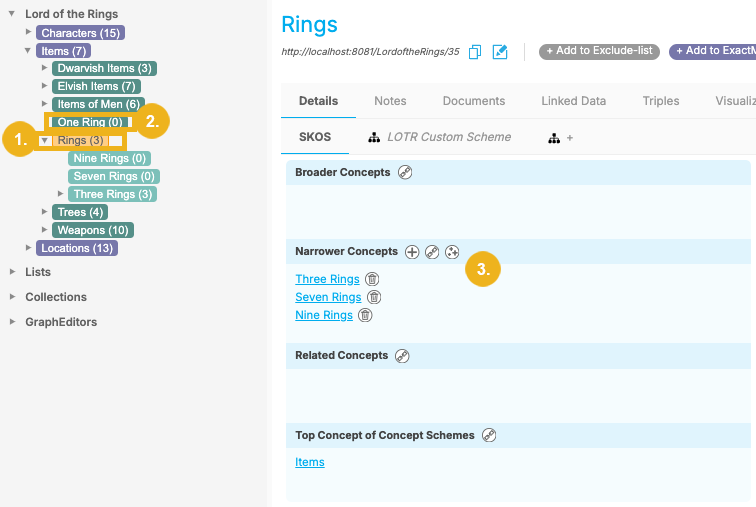Click the trash icon next to Seven Rings
756x507 pixels.
point(374,297)
